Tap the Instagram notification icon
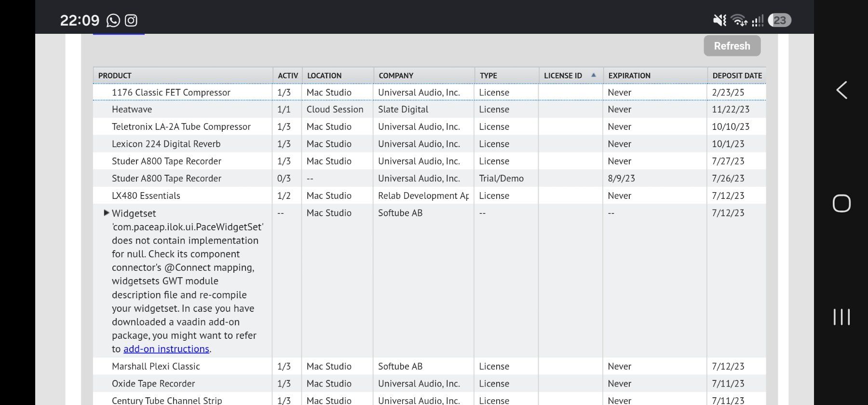 tap(131, 20)
